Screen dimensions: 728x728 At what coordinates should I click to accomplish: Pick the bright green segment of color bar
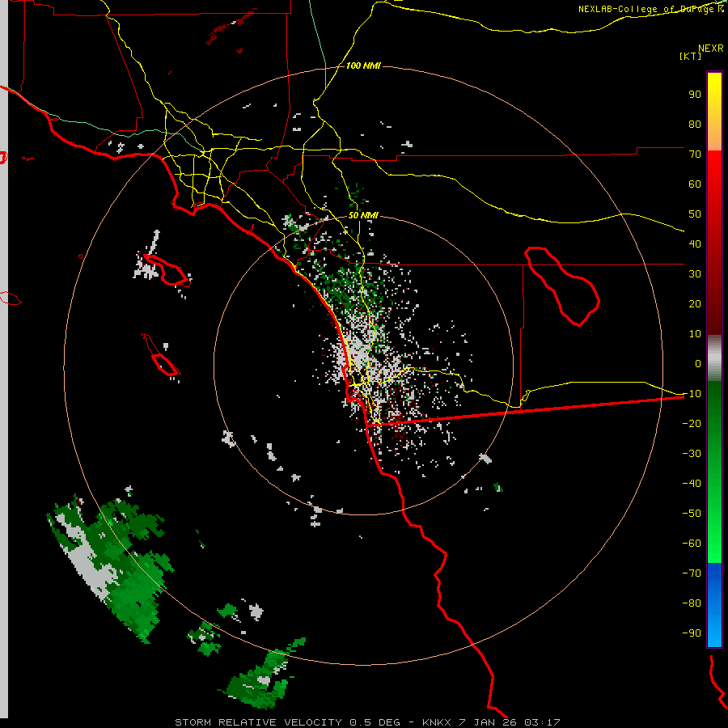[714, 534]
